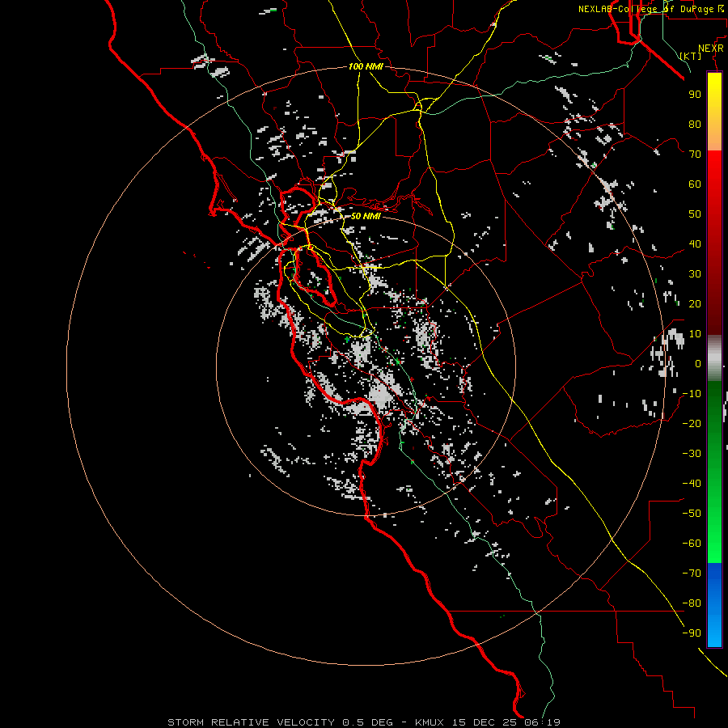Screen dimensions: 728x728
Task: Click the KMUX radar site identifier
Action: pos(430,722)
